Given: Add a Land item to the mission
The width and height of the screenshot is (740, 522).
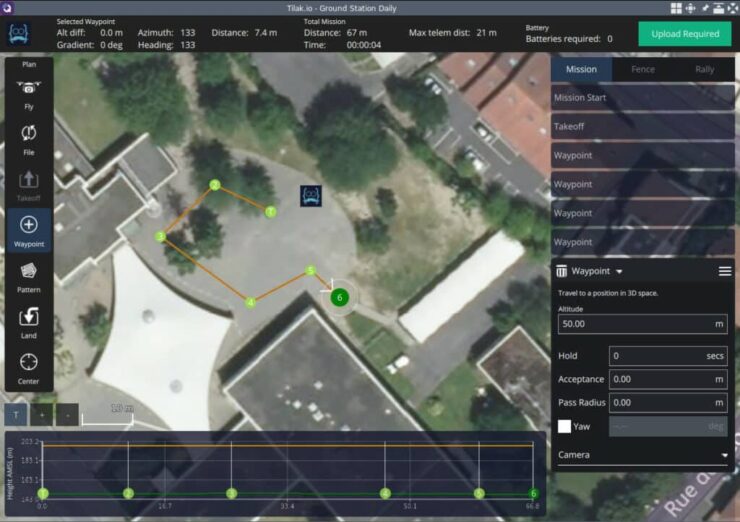Looking at the screenshot, I should pyautogui.click(x=28, y=322).
